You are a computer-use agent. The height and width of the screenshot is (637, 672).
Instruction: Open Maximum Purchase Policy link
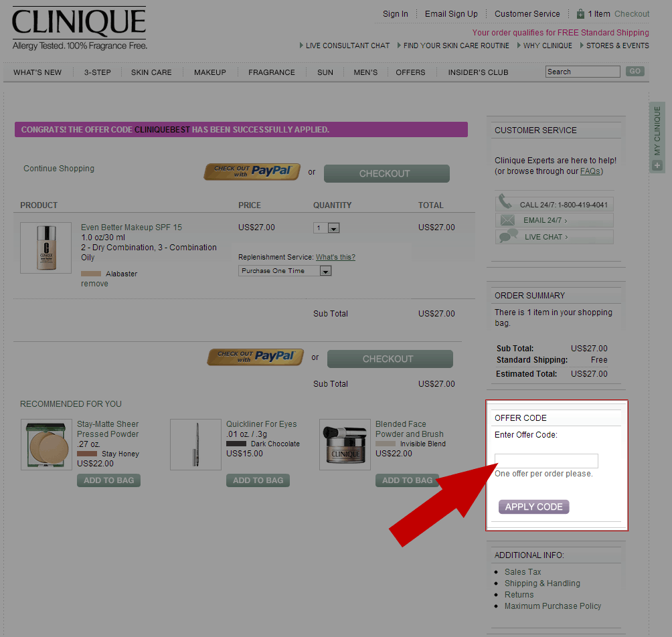coord(553,606)
